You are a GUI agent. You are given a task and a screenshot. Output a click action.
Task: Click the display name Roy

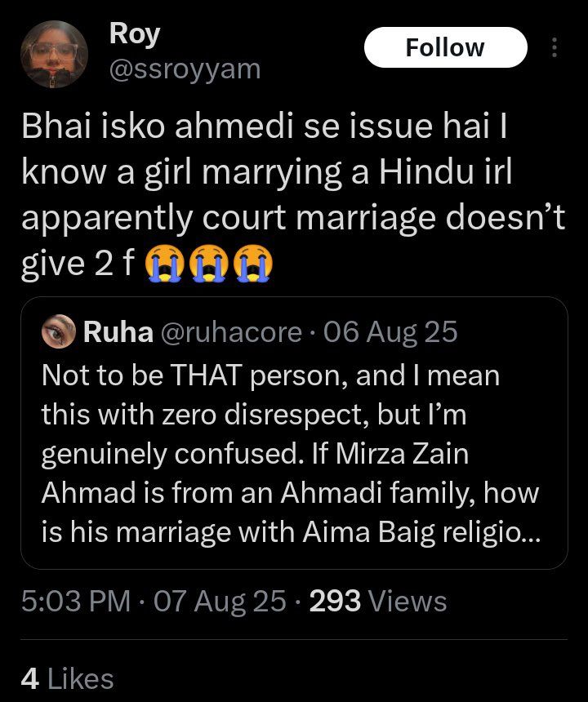point(134,34)
